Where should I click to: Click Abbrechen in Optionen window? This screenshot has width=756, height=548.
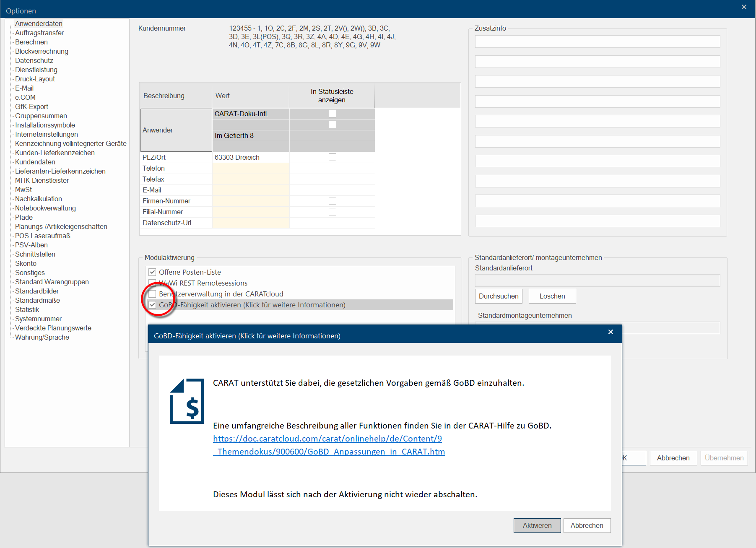[x=673, y=458]
